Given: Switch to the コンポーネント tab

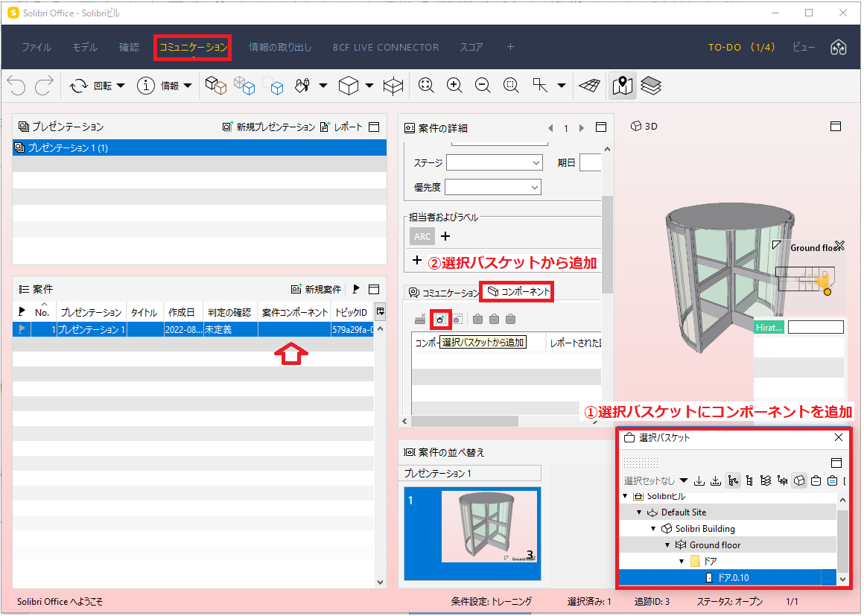Looking at the screenshot, I should pyautogui.click(x=518, y=291).
